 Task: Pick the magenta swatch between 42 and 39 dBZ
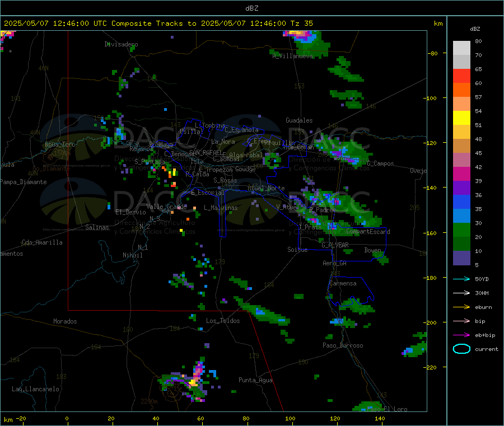pyautogui.click(x=461, y=174)
